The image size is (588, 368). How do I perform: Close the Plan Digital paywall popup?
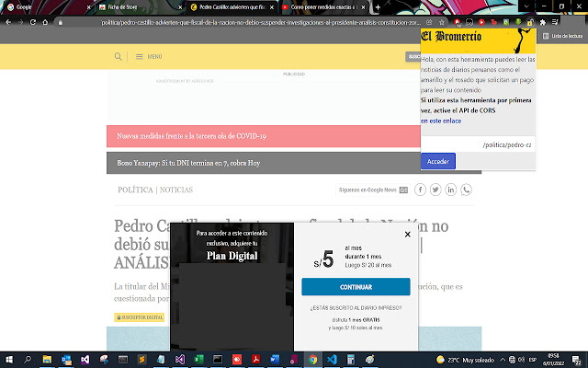[408, 235]
